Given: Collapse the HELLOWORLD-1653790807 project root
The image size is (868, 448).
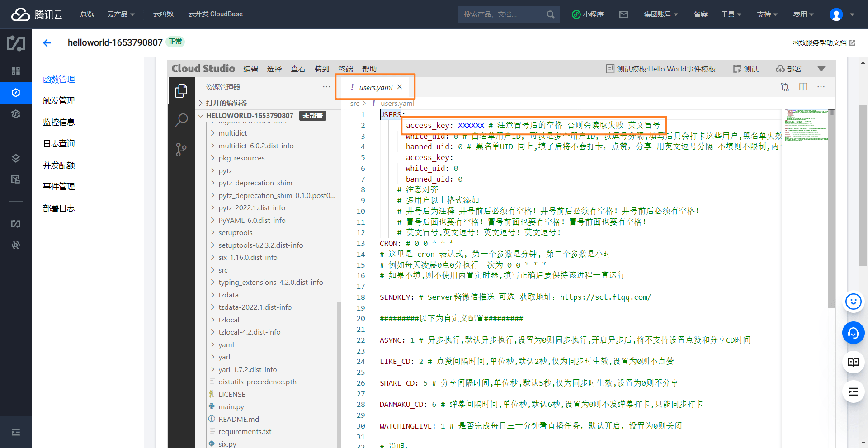Looking at the screenshot, I should pyautogui.click(x=201, y=116).
